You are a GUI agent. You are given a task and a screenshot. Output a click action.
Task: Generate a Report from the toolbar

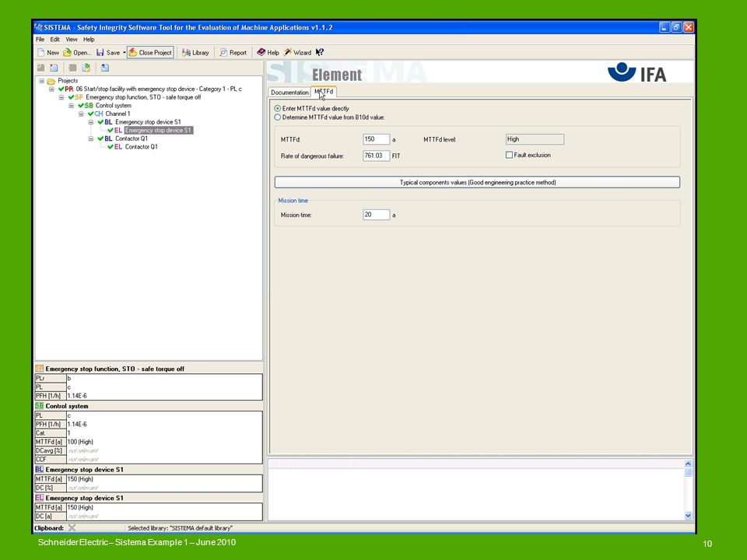pyautogui.click(x=233, y=52)
